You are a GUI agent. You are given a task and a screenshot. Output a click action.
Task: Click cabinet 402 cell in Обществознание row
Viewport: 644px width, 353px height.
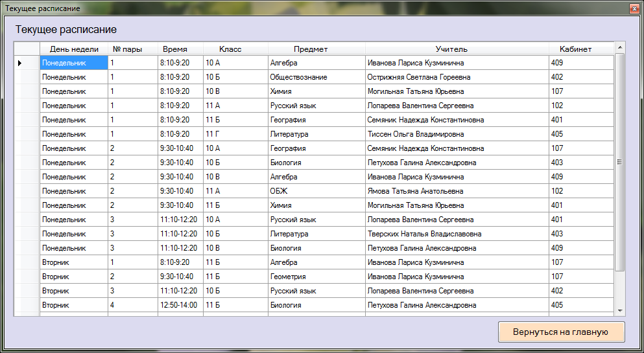[x=582, y=77]
